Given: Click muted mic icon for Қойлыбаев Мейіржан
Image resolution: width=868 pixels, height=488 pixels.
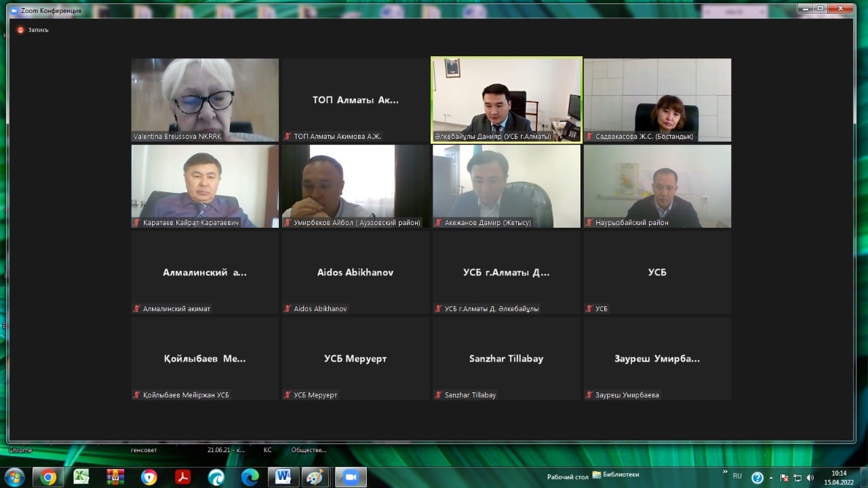Looking at the screenshot, I should (137, 394).
